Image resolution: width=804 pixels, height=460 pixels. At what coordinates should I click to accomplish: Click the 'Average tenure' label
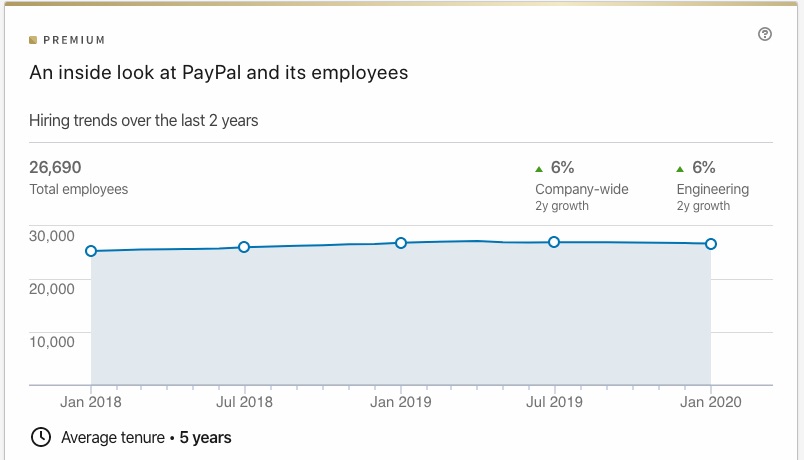tap(113, 437)
